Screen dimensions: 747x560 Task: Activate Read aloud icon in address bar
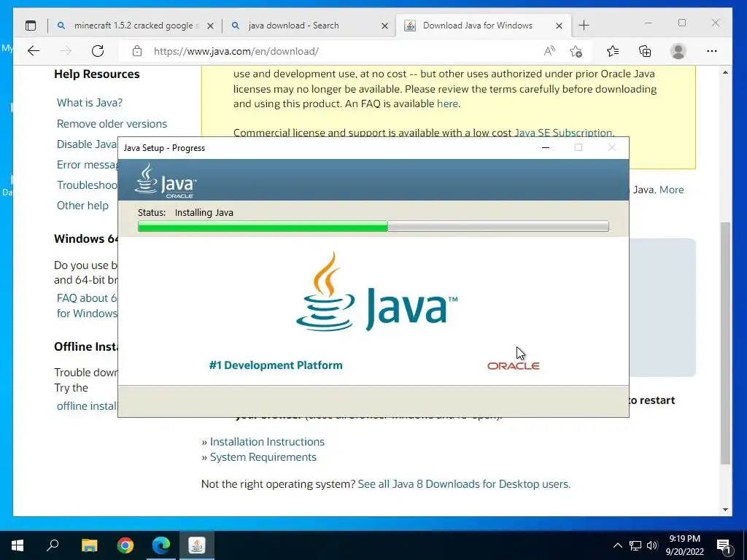[x=549, y=51]
